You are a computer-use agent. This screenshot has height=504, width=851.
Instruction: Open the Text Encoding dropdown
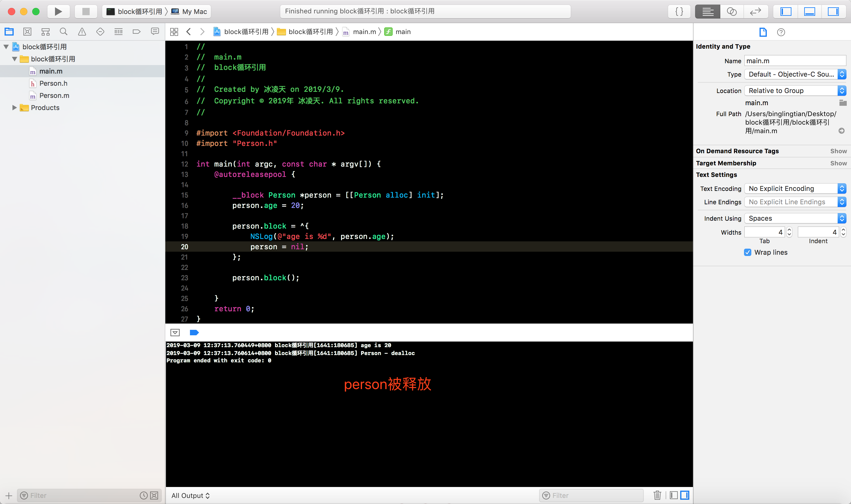[x=795, y=188]
